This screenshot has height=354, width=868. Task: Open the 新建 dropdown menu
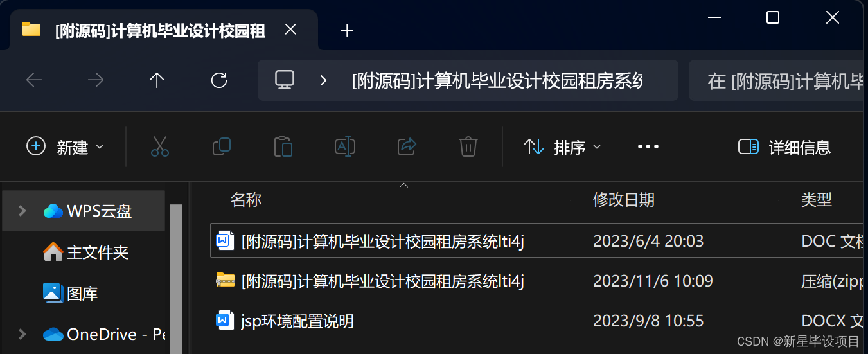65,147
